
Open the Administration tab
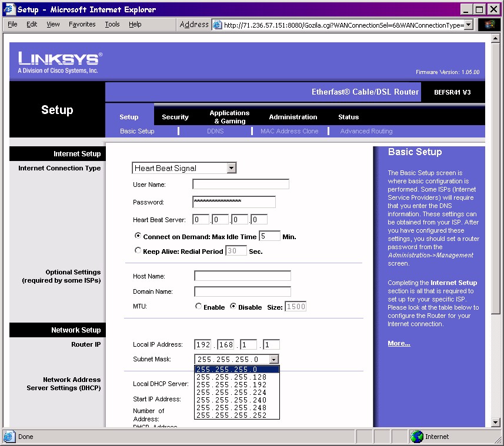pos(293,117)
